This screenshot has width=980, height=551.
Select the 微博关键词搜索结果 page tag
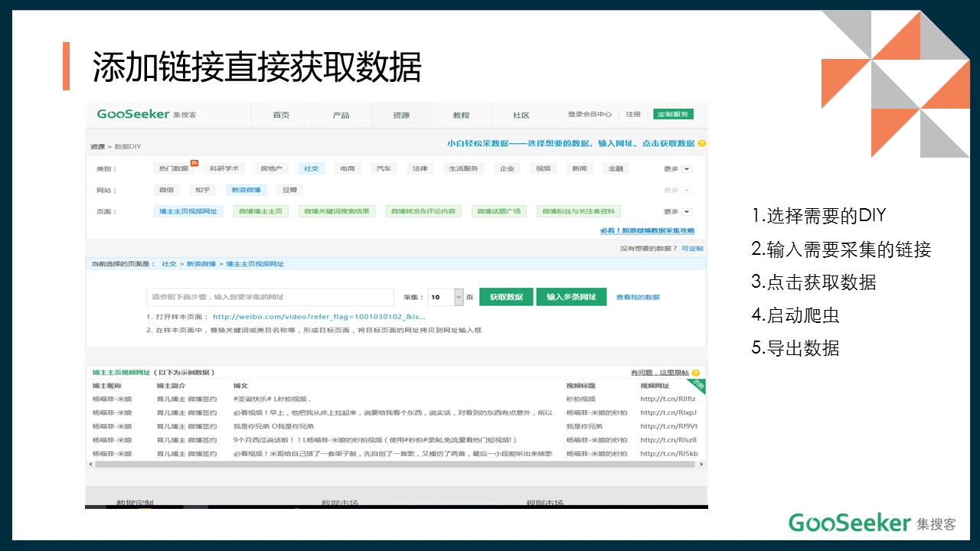coord(337,211)
